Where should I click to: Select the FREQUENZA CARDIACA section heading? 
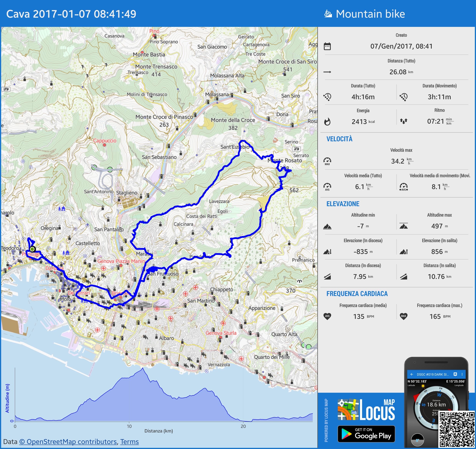(357, 294)
